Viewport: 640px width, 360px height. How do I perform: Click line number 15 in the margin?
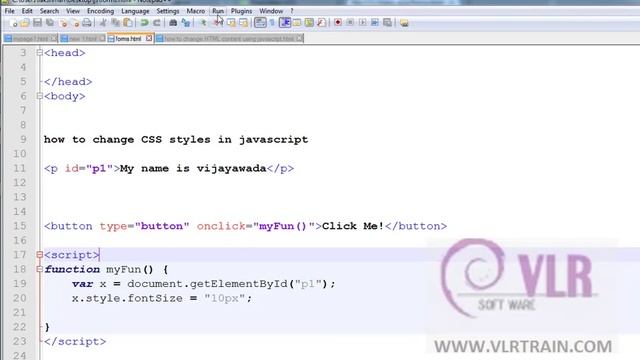pyautogui.click(x=20, y=226)
